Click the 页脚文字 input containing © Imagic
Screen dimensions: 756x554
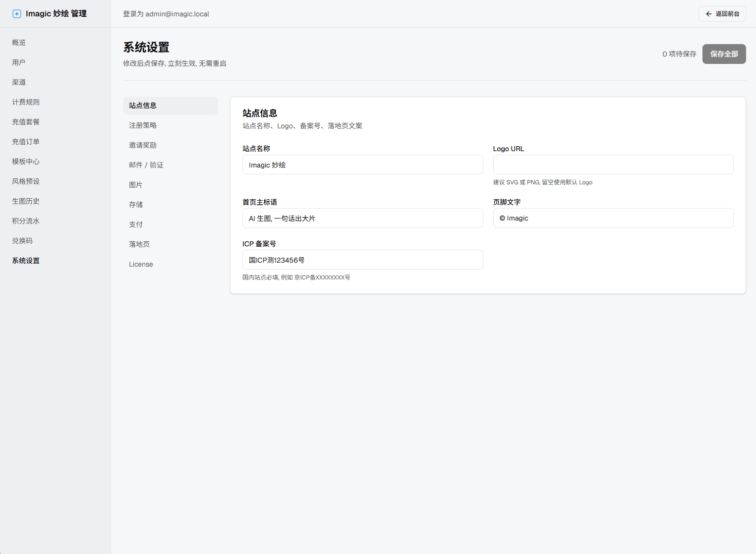tap(613, 218)
